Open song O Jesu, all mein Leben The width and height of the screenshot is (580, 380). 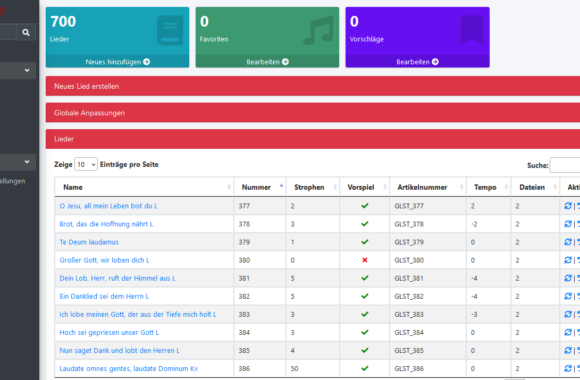[108, 206]
